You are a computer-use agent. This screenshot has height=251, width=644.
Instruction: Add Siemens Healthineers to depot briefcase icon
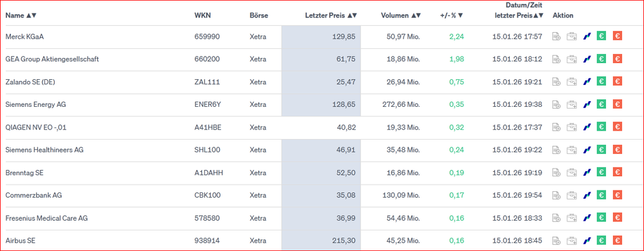coord(571,150)
